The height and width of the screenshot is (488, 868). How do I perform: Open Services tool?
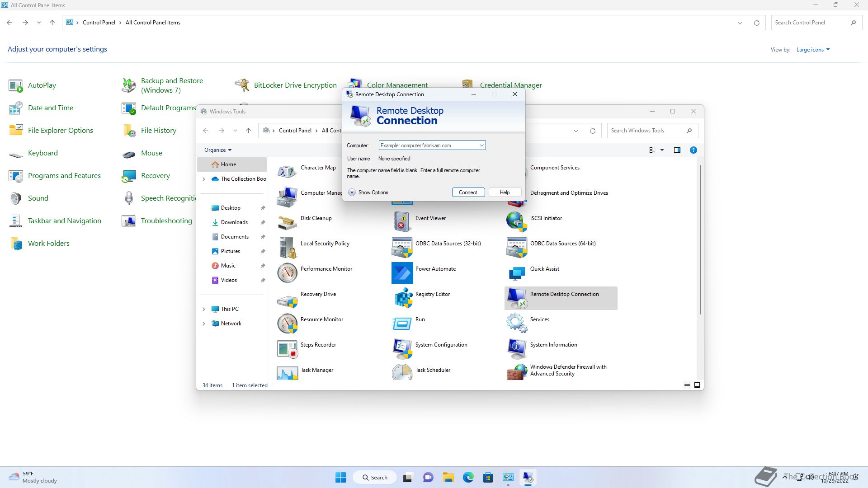[x=528, y=323]
